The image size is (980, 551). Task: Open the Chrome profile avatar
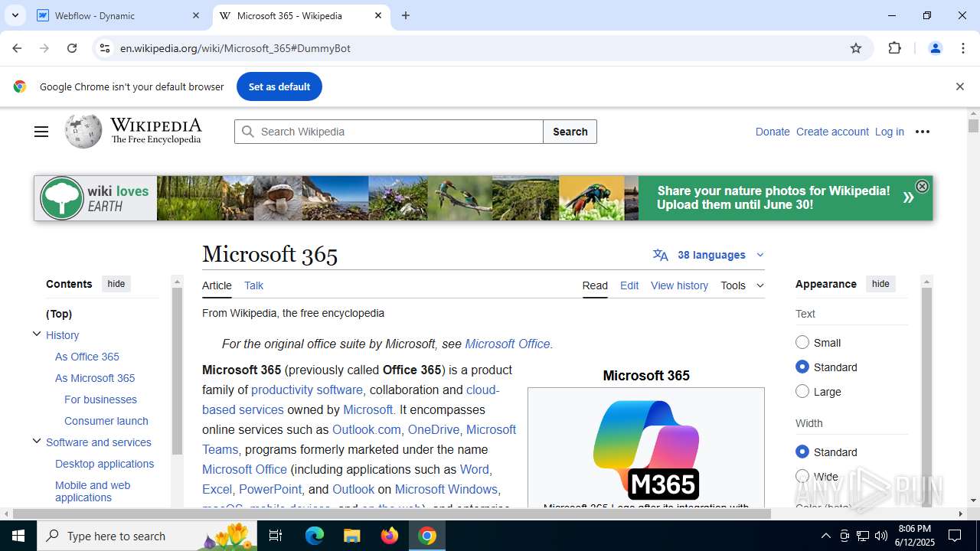click(935, 48)
